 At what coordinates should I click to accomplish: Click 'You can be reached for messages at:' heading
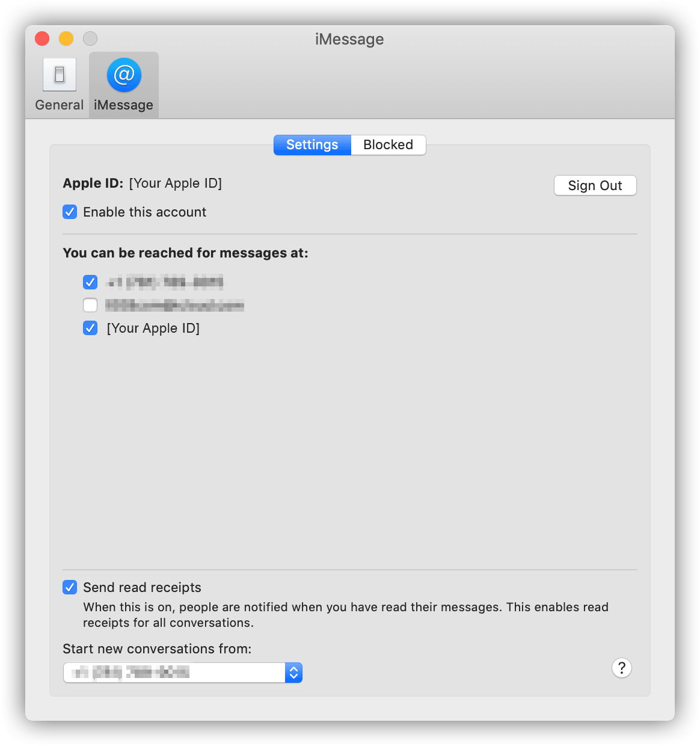tap(185, 253)
